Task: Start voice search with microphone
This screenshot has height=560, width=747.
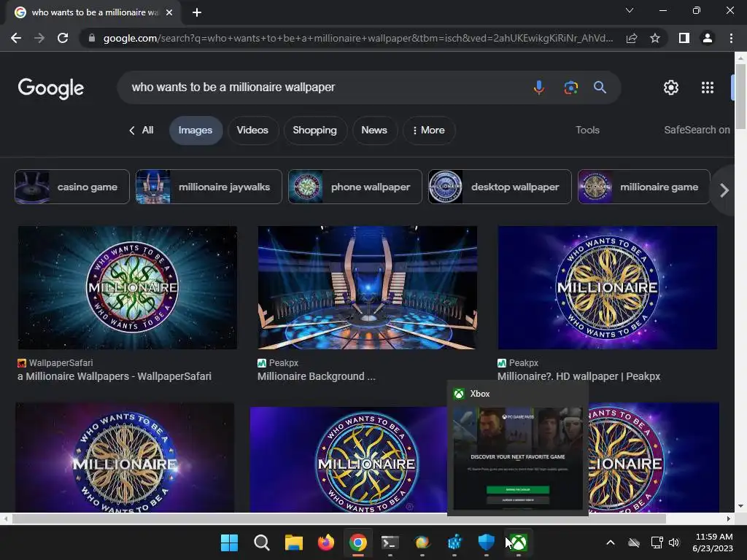Action: (539, 87)
